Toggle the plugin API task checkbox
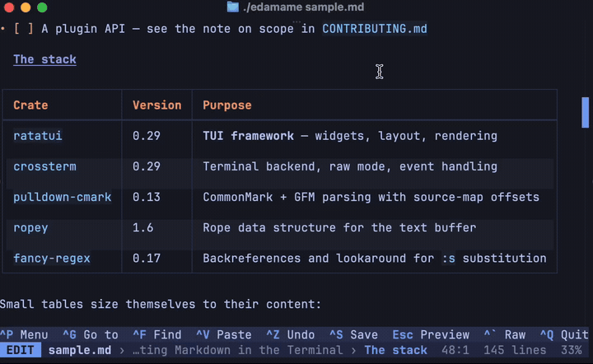593x364 pixels. [x=23, y=29]
